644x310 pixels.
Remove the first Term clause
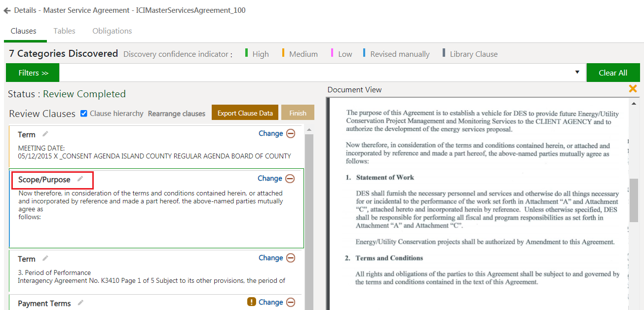pos(291,133)
